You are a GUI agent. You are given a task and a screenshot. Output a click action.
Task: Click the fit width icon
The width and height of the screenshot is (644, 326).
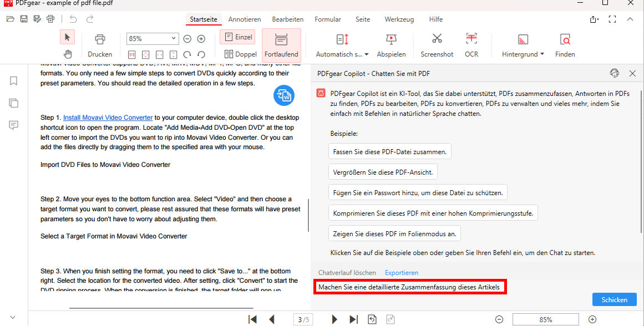pos(159,54)
